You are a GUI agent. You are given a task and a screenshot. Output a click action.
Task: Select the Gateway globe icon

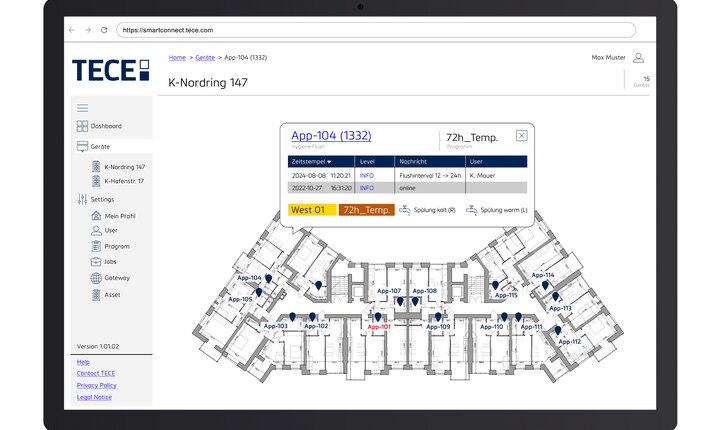[x=96, y=278]
